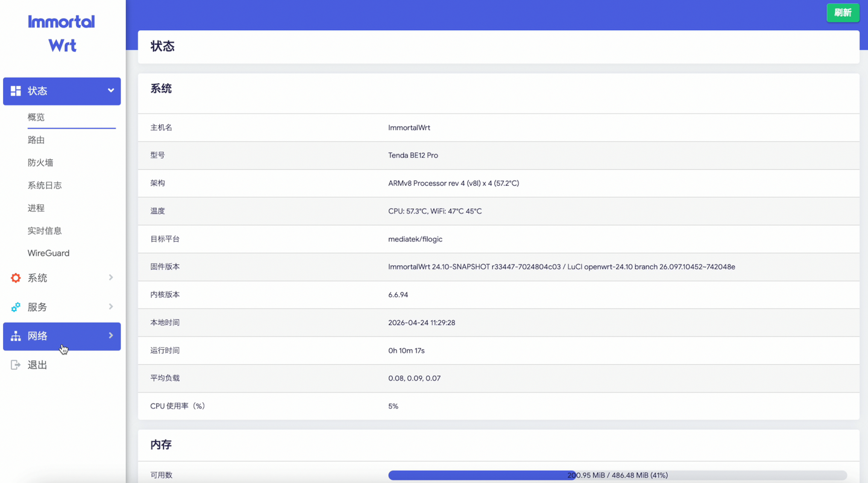Select the 网络 sidebar menu label
This screenshot has width=868, height=483.
pos(37,336)
